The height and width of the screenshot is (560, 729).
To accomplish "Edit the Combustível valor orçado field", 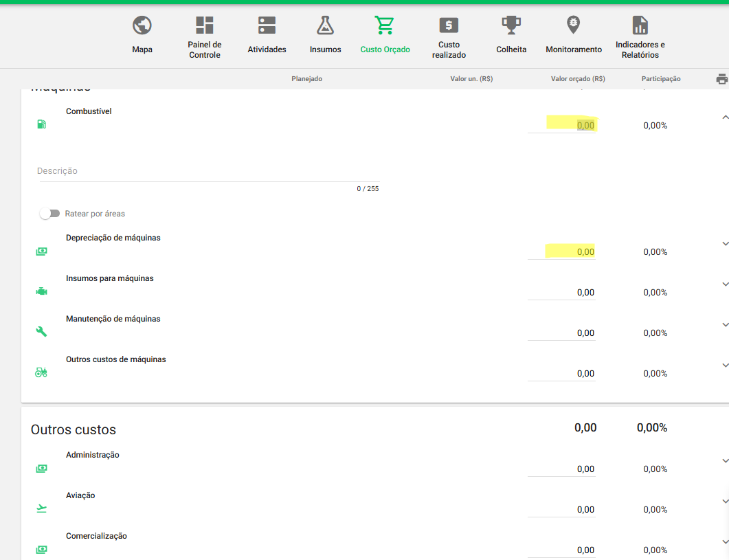I will [562, 125].
